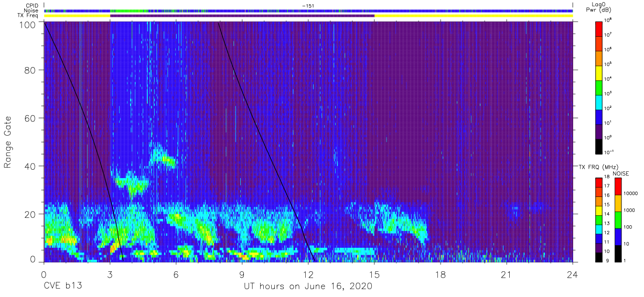
Task: Click the yellow TX Freq bar section after 15 UT
Action: tap(474, 16)
